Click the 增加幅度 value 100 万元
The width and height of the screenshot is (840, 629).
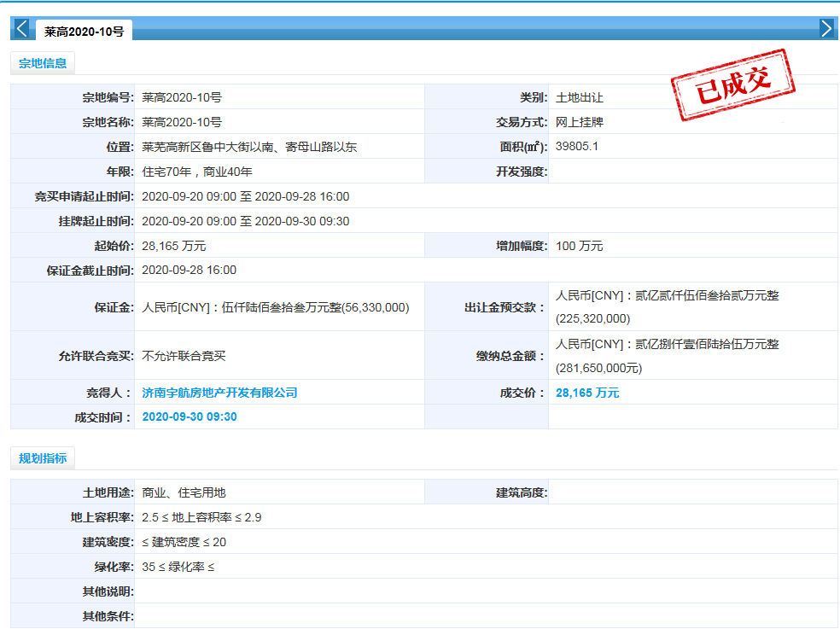580,246
